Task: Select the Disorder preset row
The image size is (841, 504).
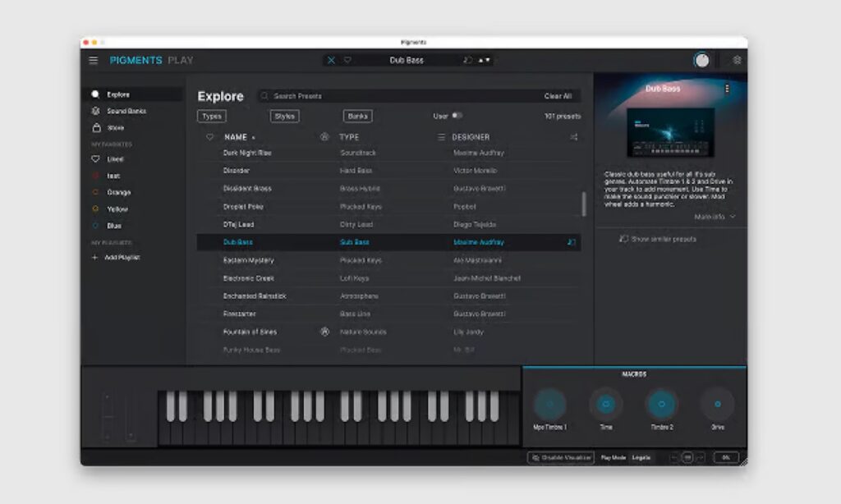Action: (x=388, y=171)
